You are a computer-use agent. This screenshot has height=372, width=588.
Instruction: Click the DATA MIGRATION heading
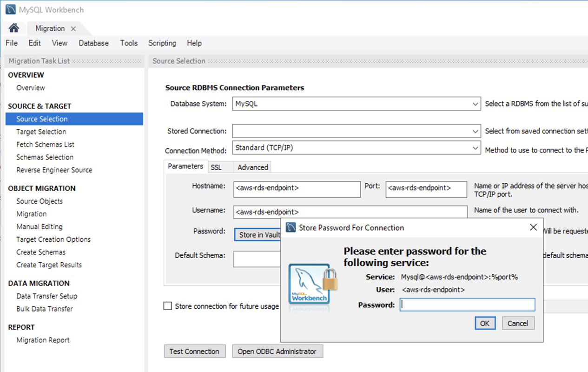click(39, 283)
